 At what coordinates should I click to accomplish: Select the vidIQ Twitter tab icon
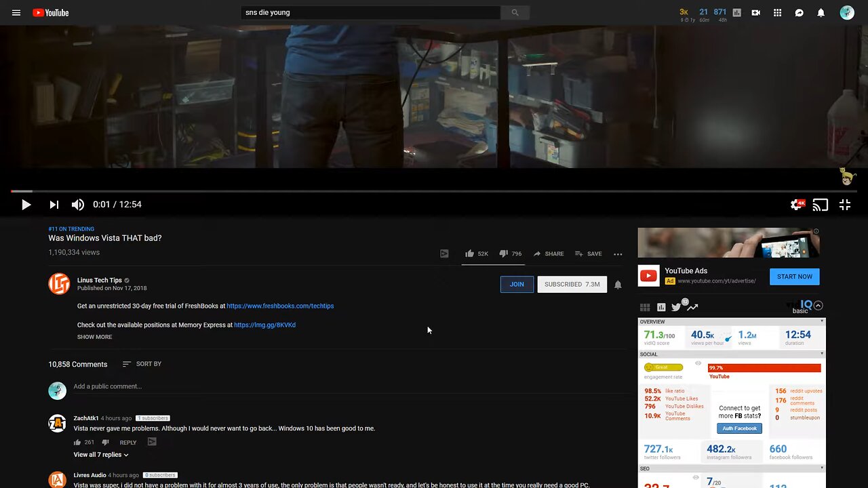pos(676,308)
